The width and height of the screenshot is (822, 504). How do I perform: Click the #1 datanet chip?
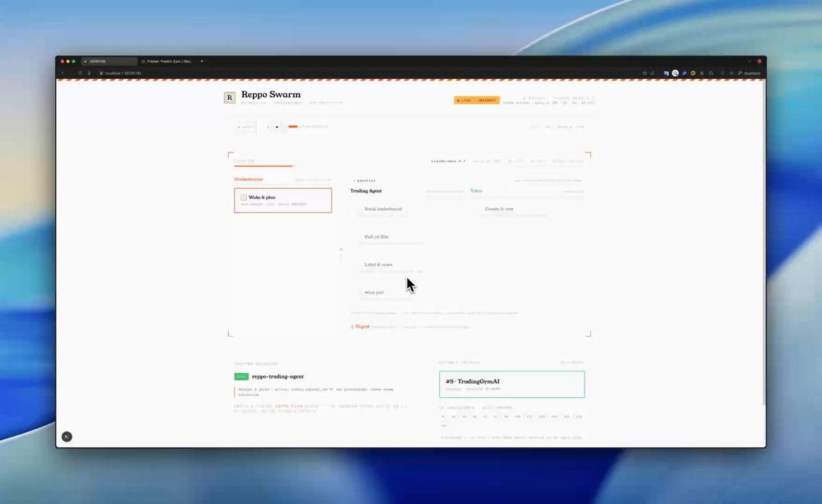tap(443, 416)
